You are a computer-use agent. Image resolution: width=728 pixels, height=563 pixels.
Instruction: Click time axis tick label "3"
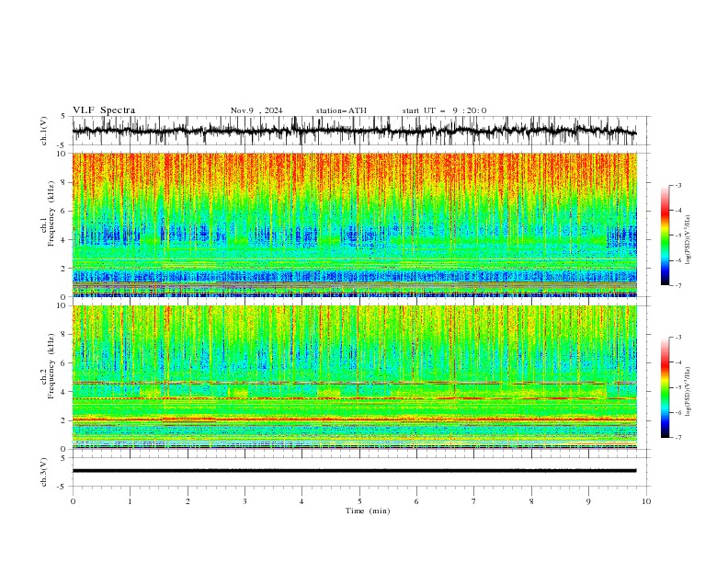click(245, 501)
